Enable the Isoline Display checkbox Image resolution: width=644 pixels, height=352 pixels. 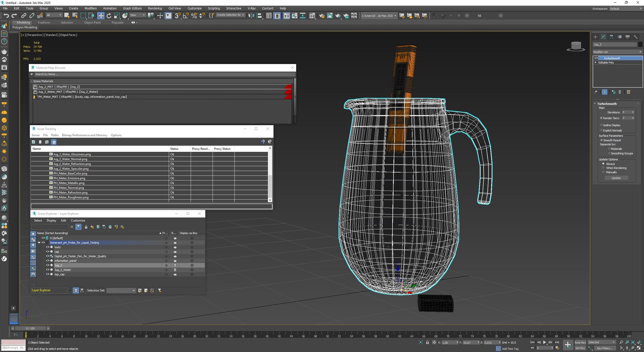601,125
